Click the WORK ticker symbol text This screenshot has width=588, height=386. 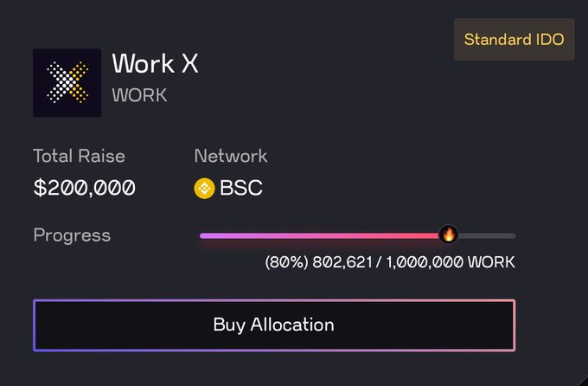139,95
